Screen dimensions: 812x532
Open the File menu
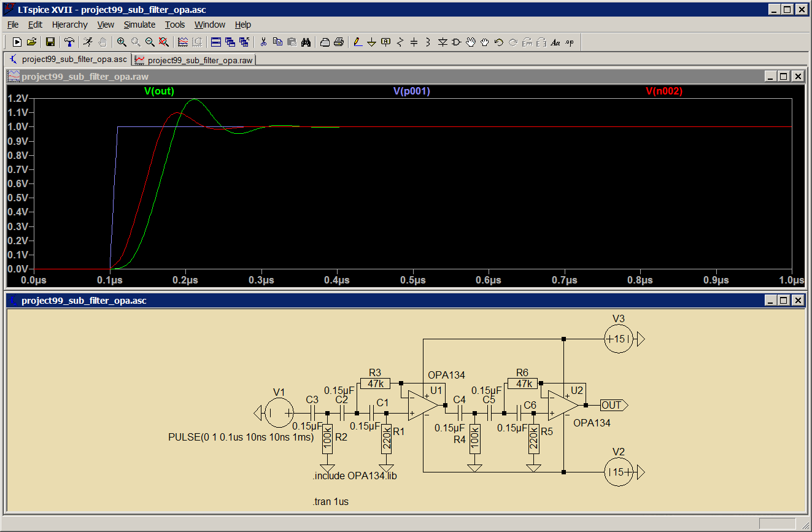coord(13,25)
